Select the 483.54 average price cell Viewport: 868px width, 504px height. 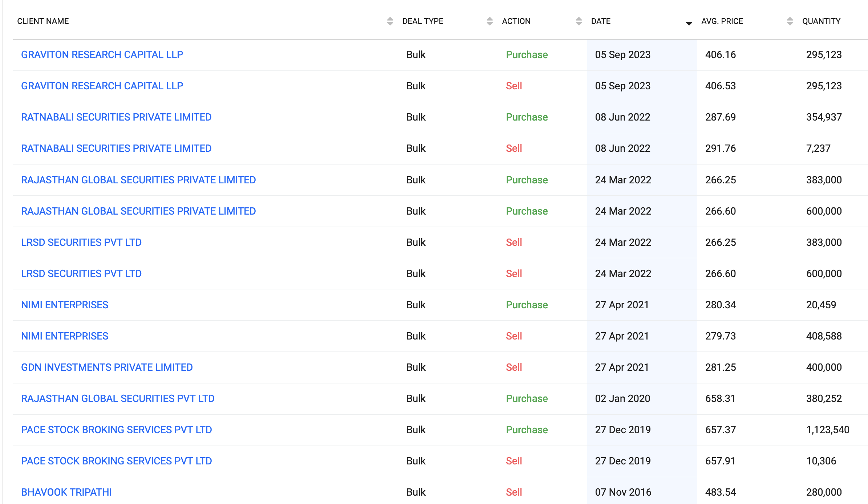click(x=721, y=492)
